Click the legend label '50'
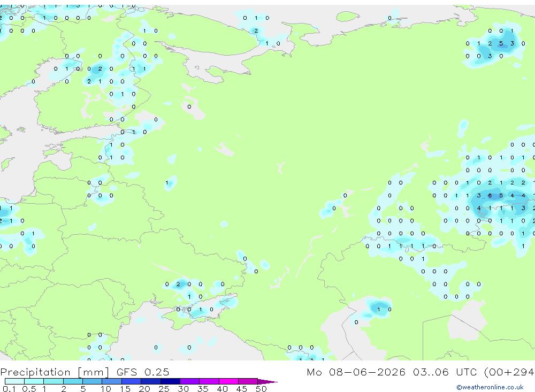This screenshot has width=535, height=392. (x=262, y=389)
